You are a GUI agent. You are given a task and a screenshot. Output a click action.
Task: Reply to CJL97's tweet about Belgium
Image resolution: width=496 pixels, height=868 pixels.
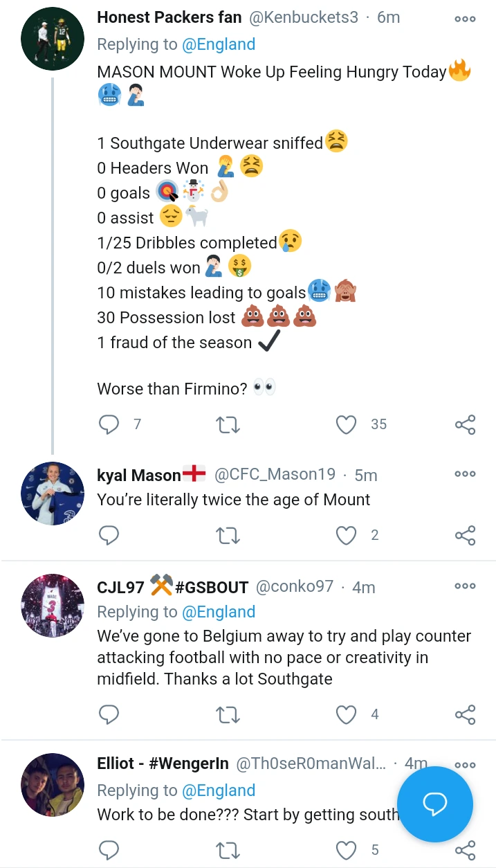[109, 714]
